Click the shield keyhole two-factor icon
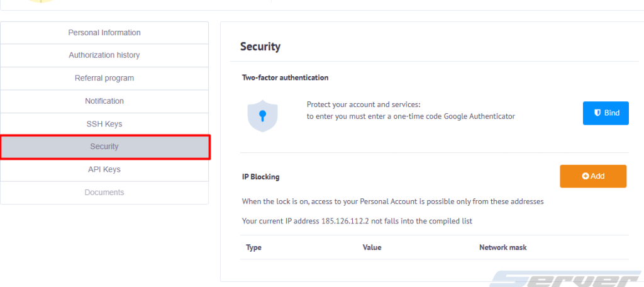644x287 pixels. coord(263,116)
